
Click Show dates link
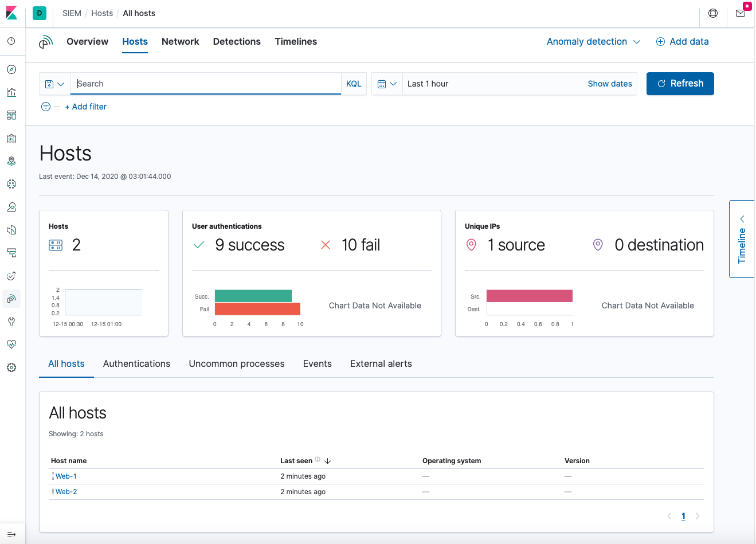[x=610, y=84]
